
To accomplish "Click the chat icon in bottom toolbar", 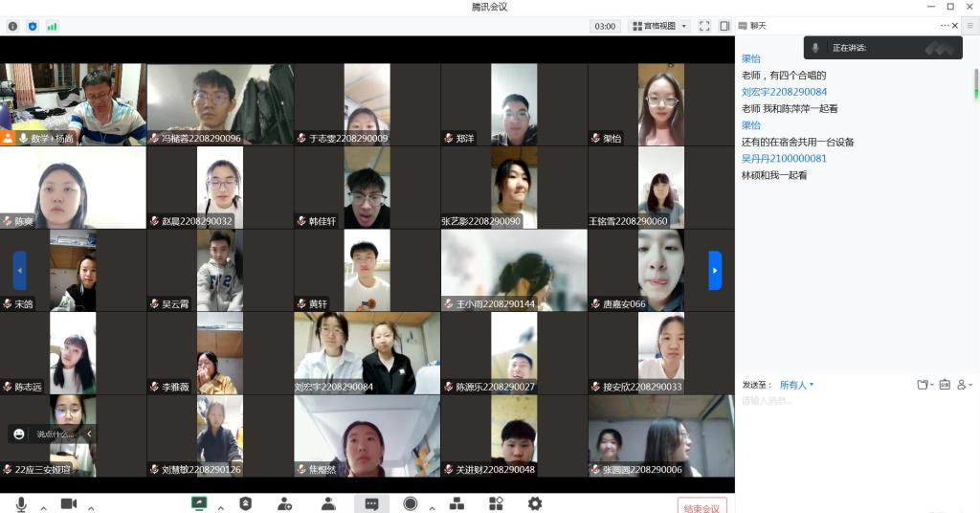I will pos(371,503).
